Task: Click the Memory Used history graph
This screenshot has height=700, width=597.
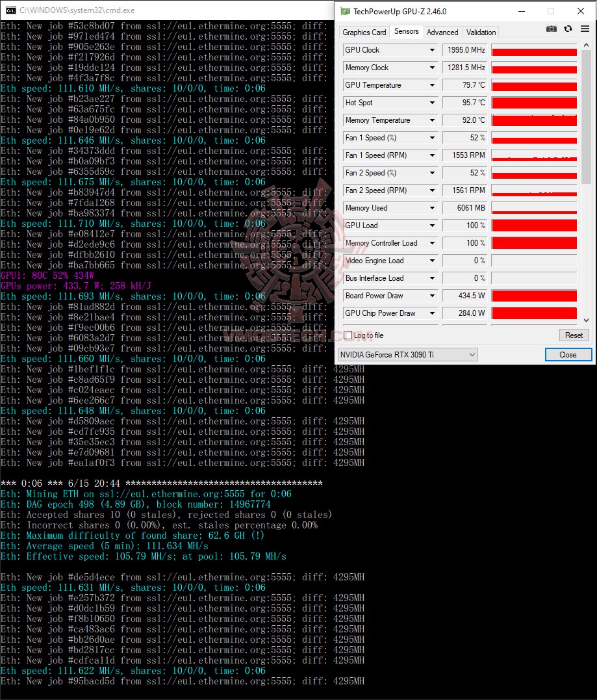Action: point(534,208)
